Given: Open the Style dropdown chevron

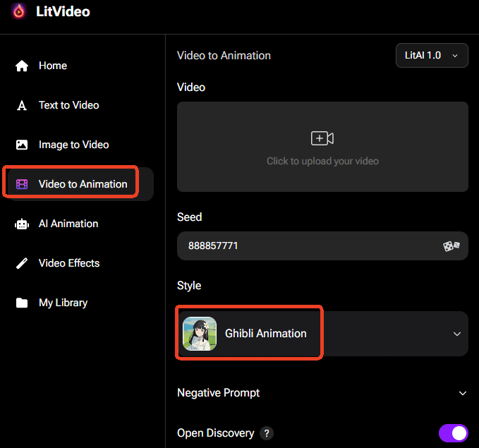Looking at the screenshot, I should click(x=457, y=334).
